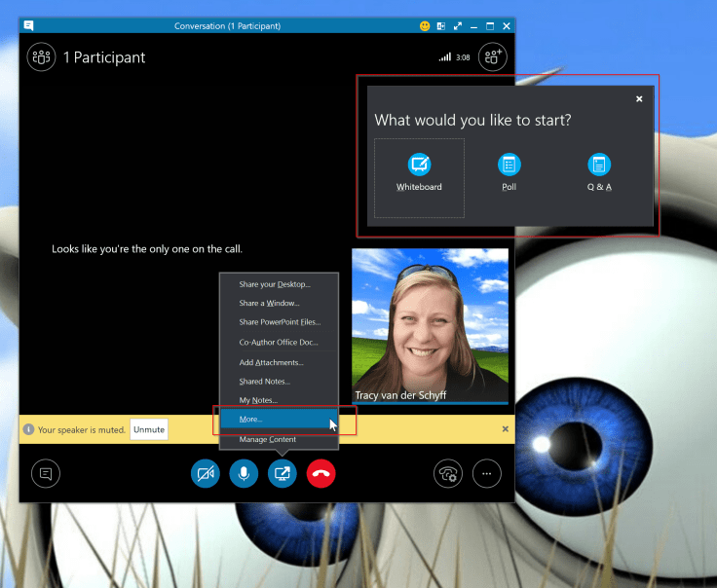The height and width of the screenshot is (588, 717).
Task: Toggle full screen view in title bar
Action: 458,25
